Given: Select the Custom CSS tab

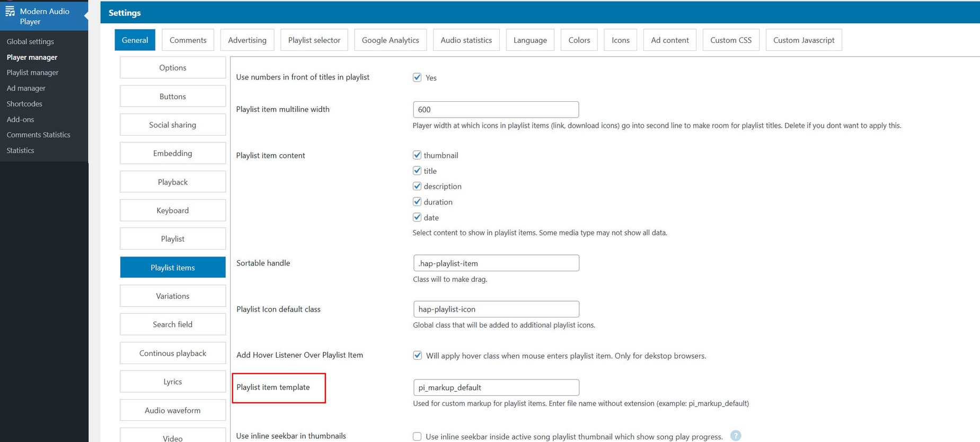Looking at the screenshot, I should [730, 40].
